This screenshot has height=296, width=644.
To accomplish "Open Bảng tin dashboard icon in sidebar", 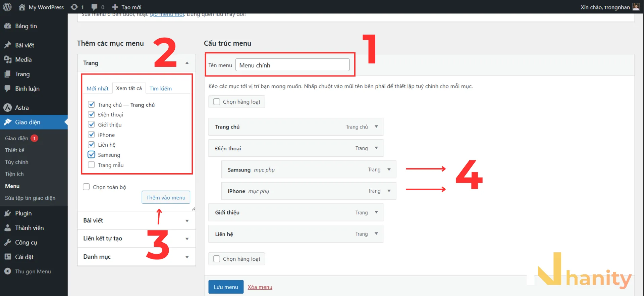I will tap(8, 26).
